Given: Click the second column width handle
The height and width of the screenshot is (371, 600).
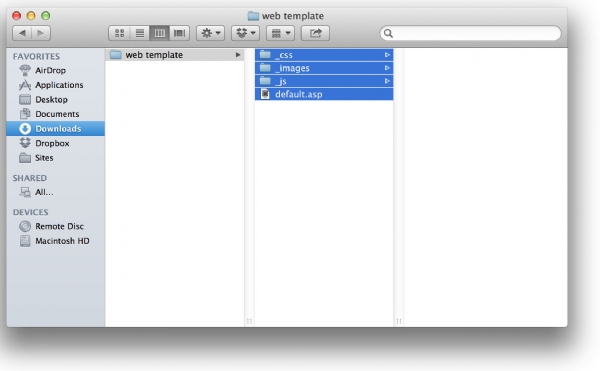Looking at the screenshot, I should pos(398,321).
